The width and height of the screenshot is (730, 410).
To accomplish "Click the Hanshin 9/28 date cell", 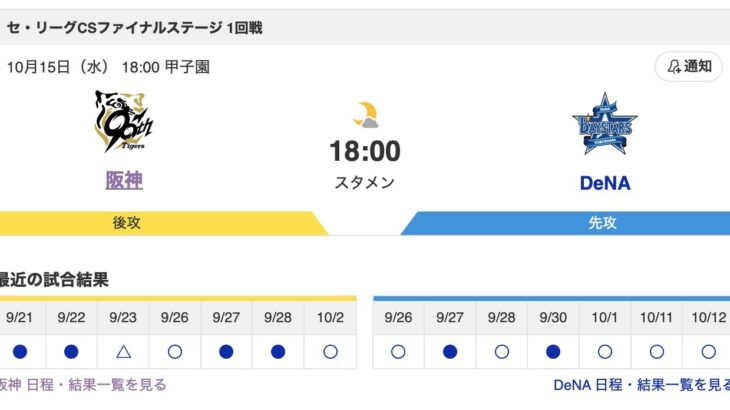I will pos(279,317).
